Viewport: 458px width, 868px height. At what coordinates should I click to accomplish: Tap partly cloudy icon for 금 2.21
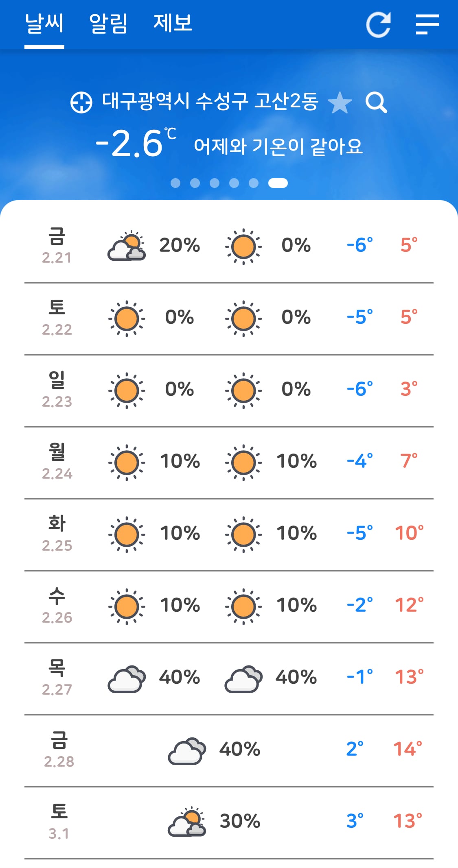coord(127,246)
